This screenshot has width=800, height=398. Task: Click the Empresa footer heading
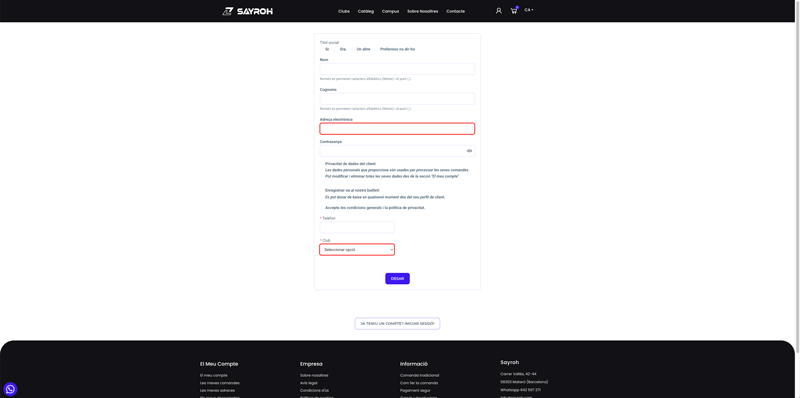click(311, 364)
